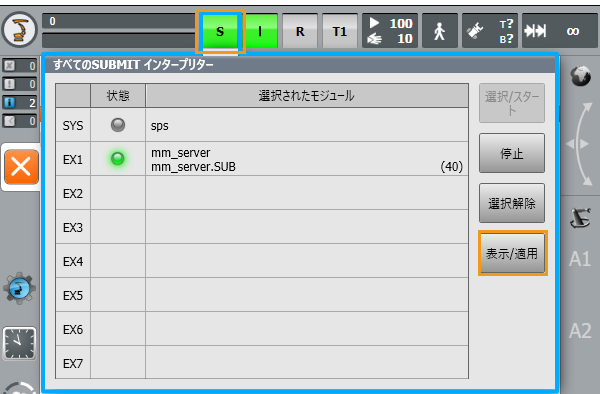Click the grey SYS state indicator

tap(117, 125)
